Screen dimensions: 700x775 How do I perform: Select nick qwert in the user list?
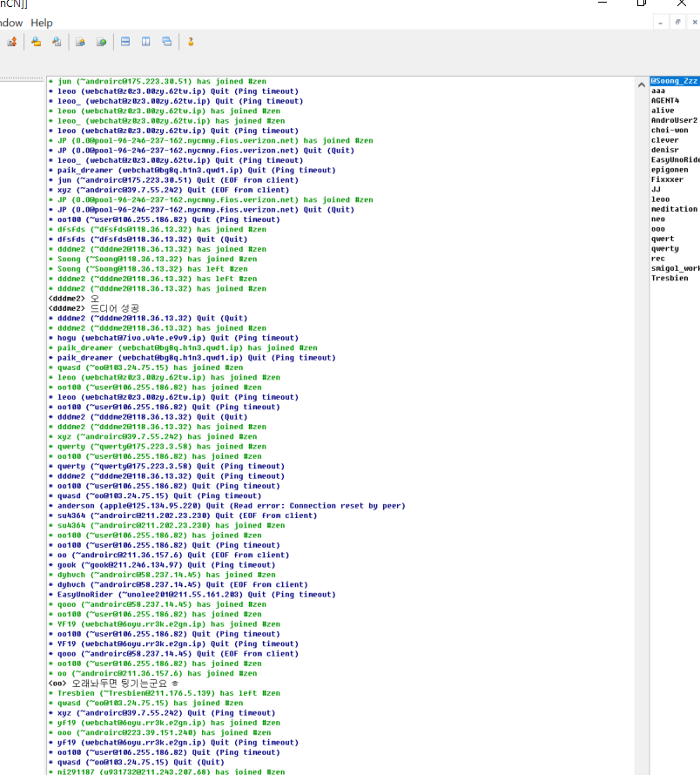pos(663,239)
